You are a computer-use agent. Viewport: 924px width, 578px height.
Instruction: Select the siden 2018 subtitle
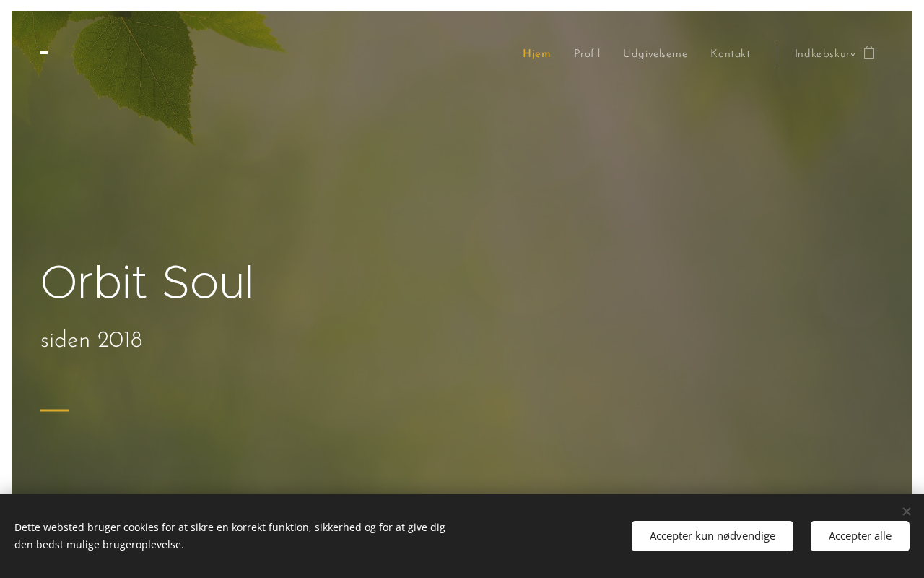[x=92, y=340]
